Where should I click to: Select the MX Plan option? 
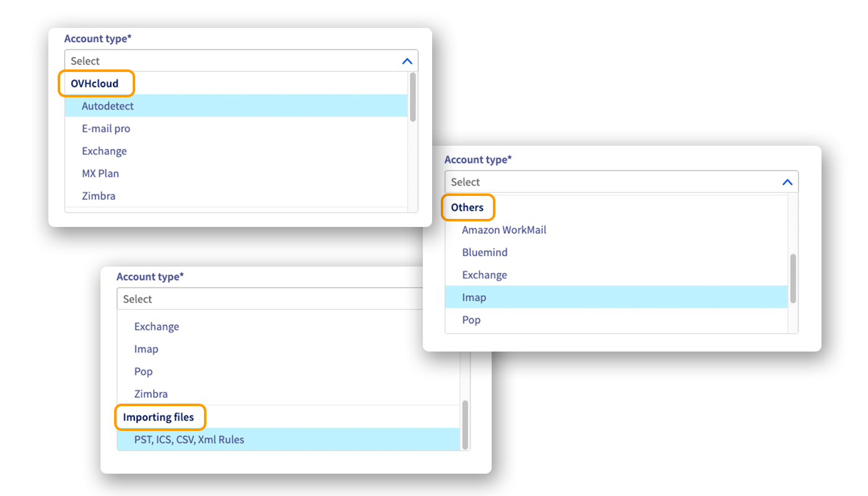(x=100, y=174)
